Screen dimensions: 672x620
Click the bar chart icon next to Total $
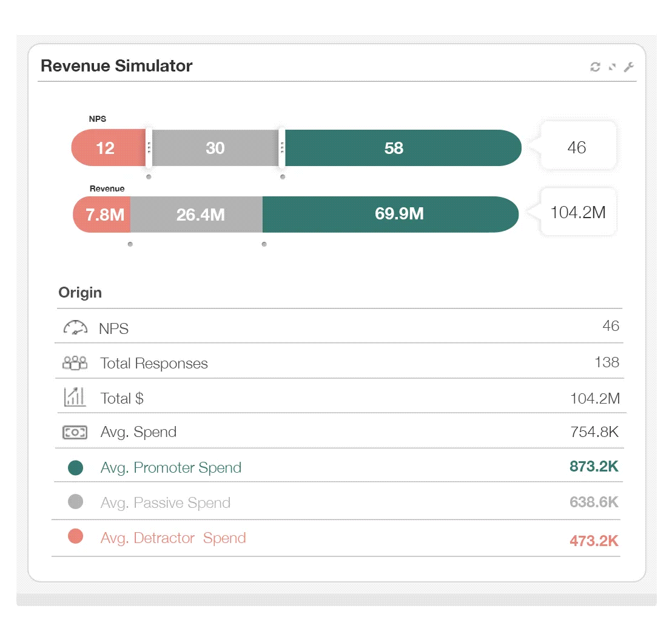(x=75, y=397)
